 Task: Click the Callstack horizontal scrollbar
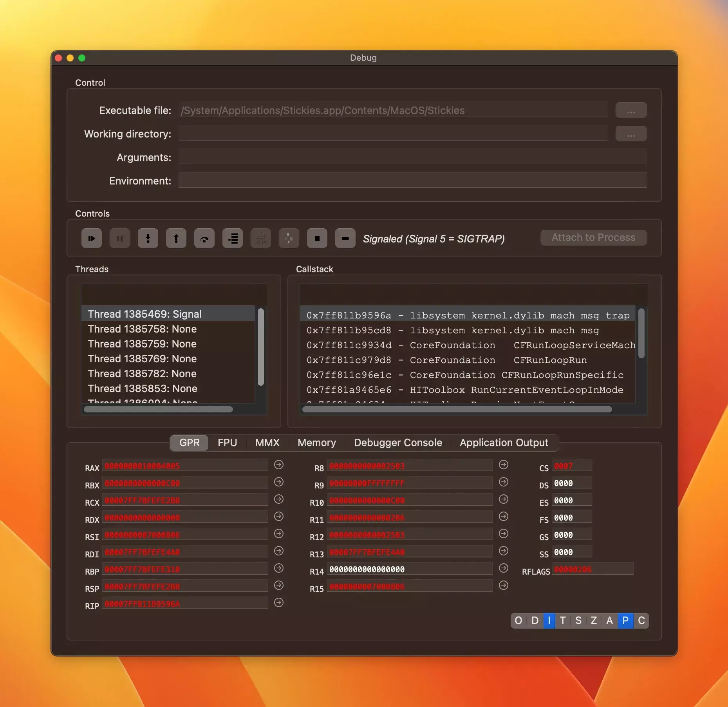pos(457,409)
